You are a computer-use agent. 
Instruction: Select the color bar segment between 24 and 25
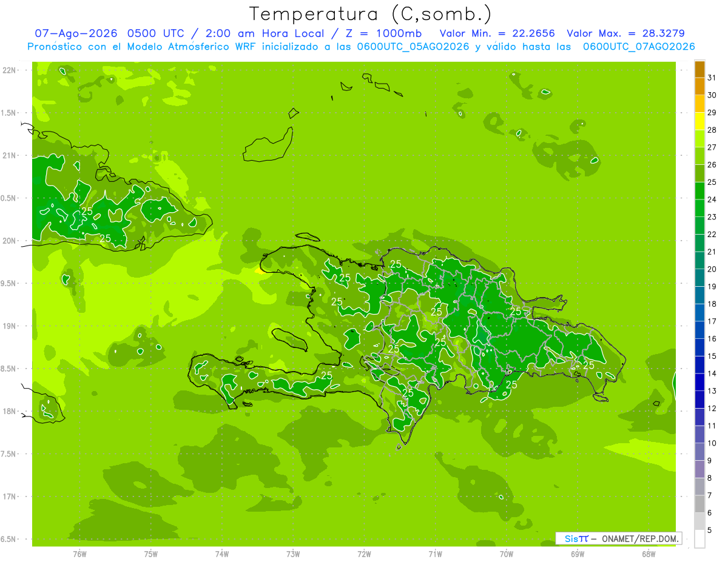(x=699, y=191)
